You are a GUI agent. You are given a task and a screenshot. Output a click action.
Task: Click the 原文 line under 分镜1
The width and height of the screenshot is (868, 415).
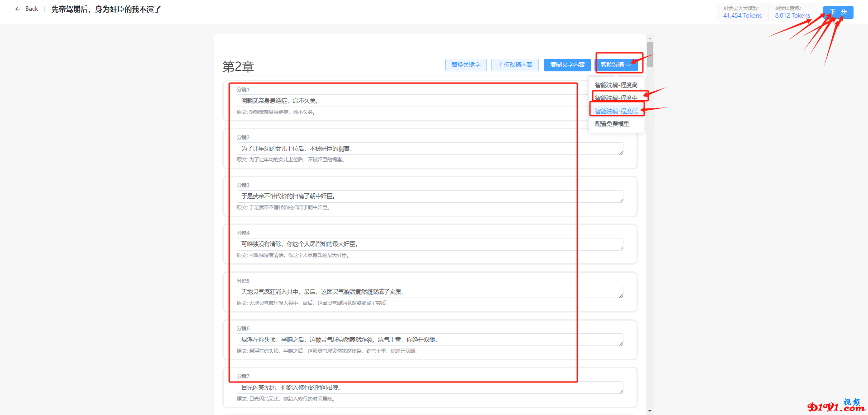tap(276, 112)
